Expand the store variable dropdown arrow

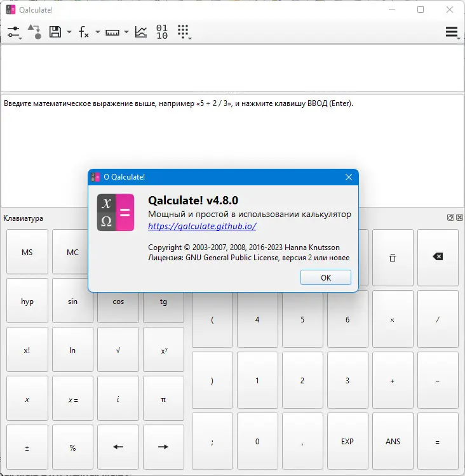(69, 32)
